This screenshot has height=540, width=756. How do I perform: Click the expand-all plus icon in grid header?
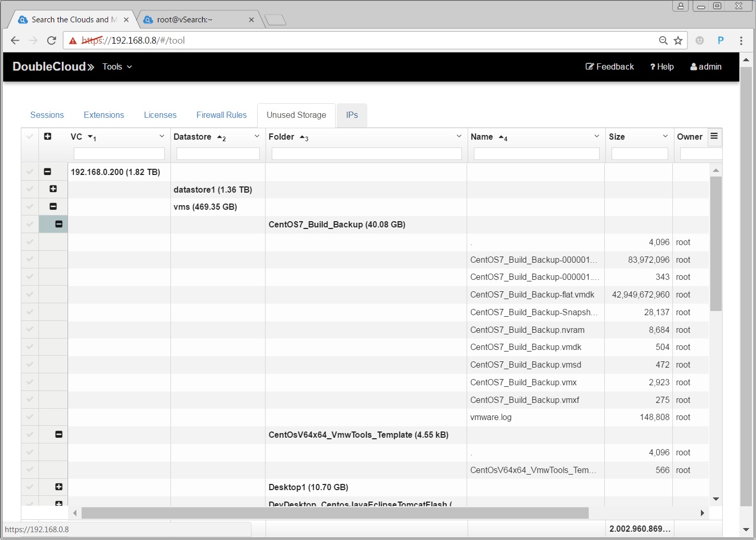point(48,137)
